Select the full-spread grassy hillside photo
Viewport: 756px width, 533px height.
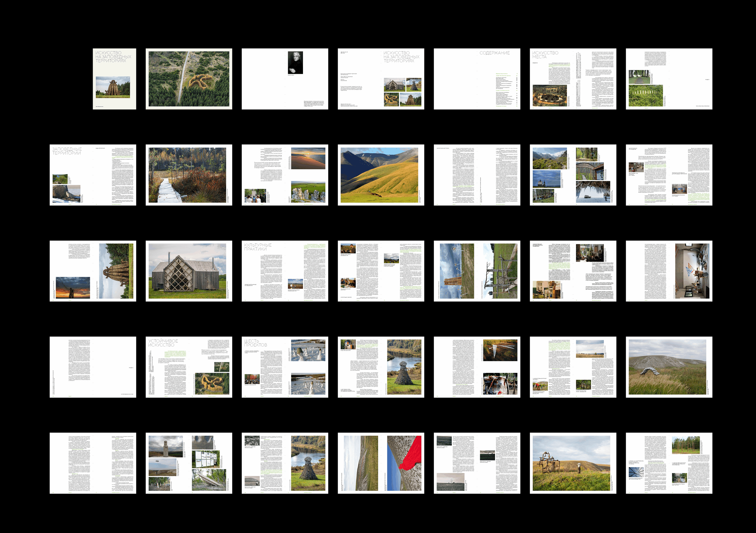coord(669,367)
